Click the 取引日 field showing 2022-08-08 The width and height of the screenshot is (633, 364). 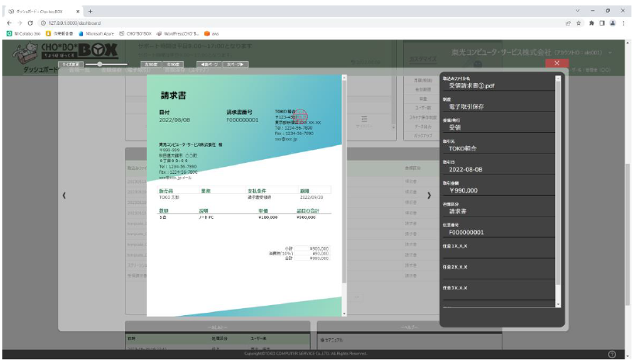pos(497,169)
